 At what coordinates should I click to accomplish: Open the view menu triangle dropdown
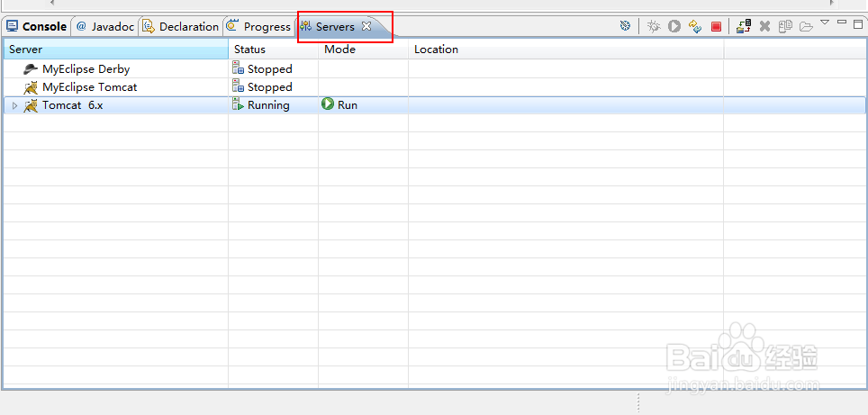(x=825, y=23)
